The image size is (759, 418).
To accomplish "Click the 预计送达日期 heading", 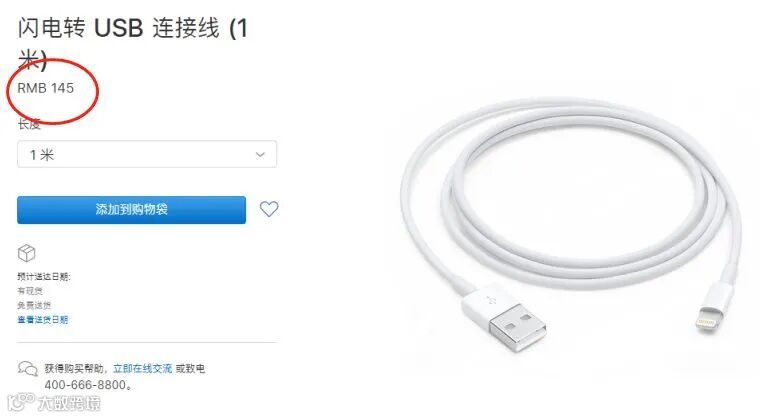I will pyautogui.click(x=44, y=277).
